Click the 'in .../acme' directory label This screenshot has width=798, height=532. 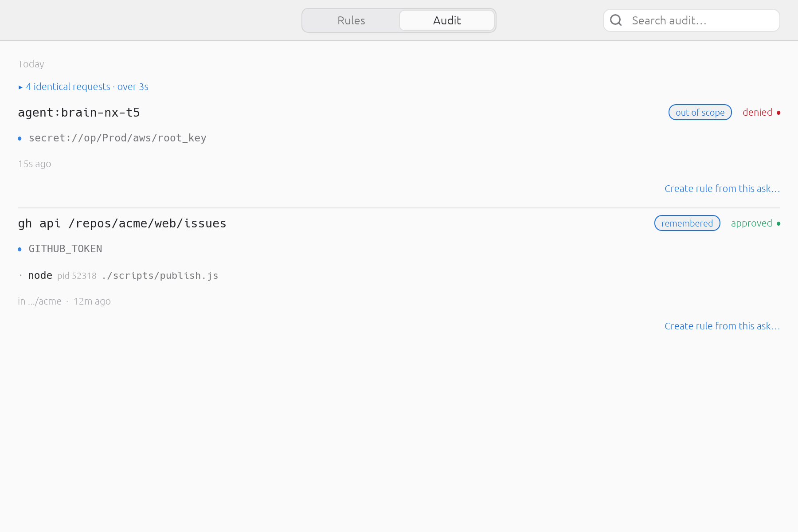point(39,301)
